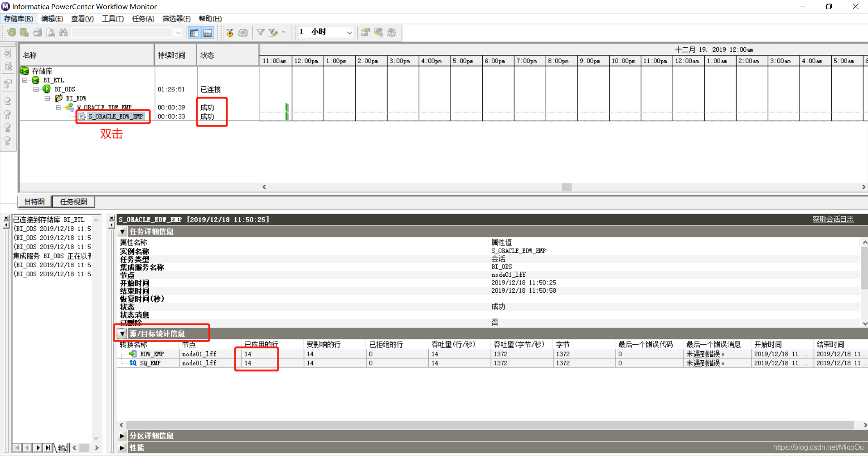Switch to Gantt chart view toolbar icon

point(194,33)
